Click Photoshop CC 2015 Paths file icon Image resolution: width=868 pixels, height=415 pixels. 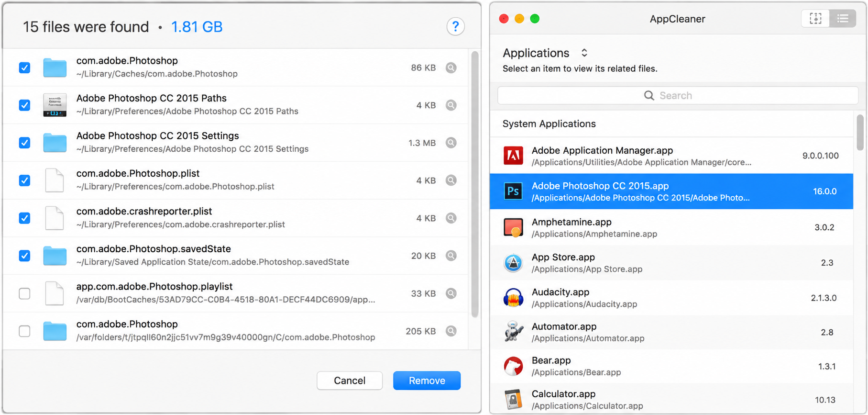pyautogui.click(x=55, y=105)
